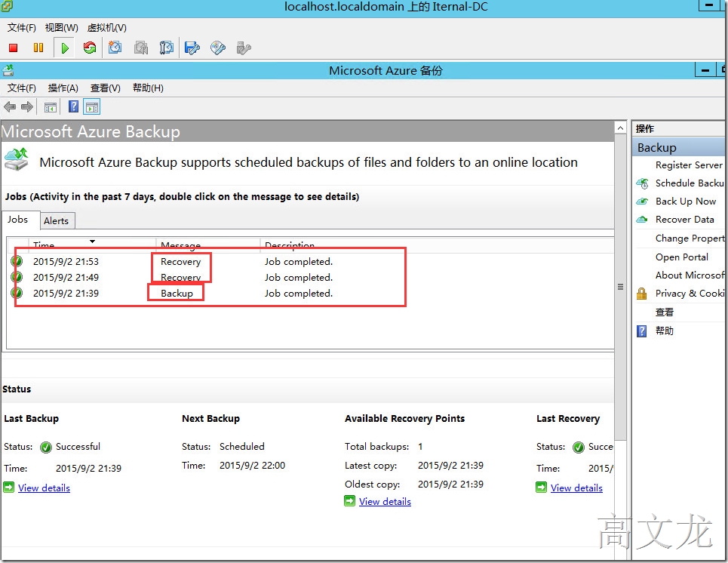Click the Back Up Now cloud icon

click(643, 202)
